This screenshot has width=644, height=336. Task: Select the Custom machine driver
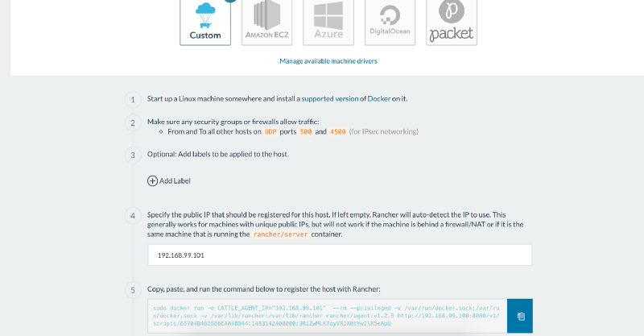click(x=204, y=21)
